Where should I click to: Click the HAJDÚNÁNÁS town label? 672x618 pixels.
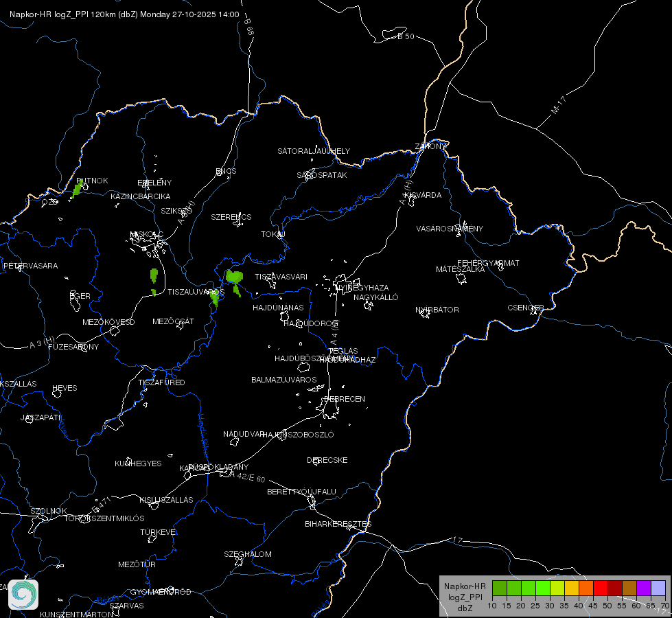[278, 308]
